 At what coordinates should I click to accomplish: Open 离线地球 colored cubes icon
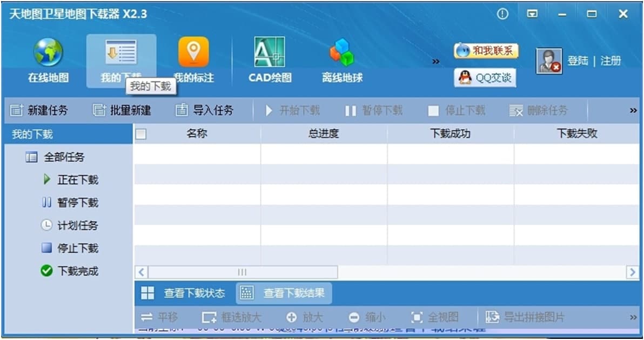(341, 52)
